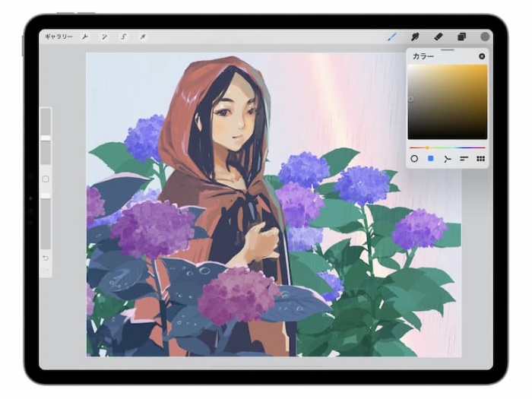Open the Layers panel icon
This screenshot has height=399, width=532.
pos(461,36)
